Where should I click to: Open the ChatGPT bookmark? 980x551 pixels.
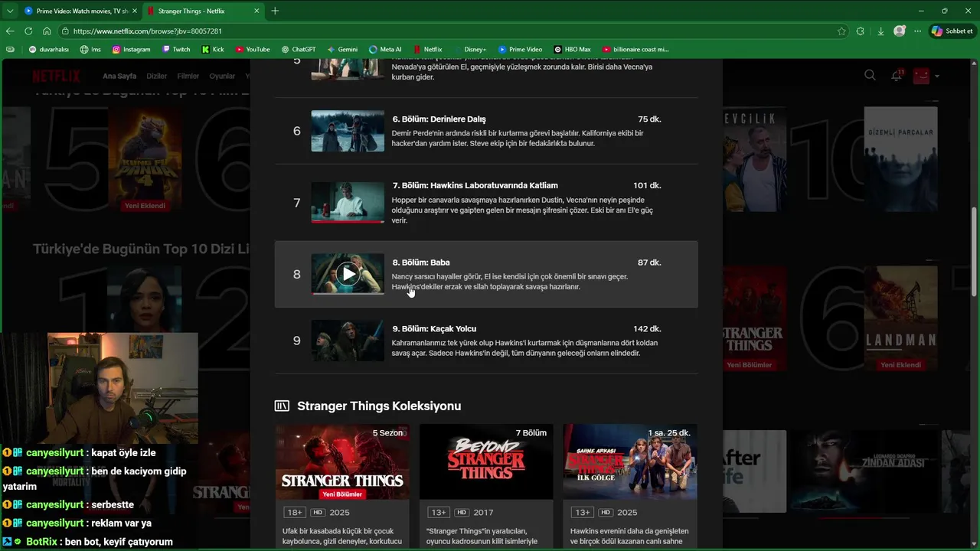(299, 49)
